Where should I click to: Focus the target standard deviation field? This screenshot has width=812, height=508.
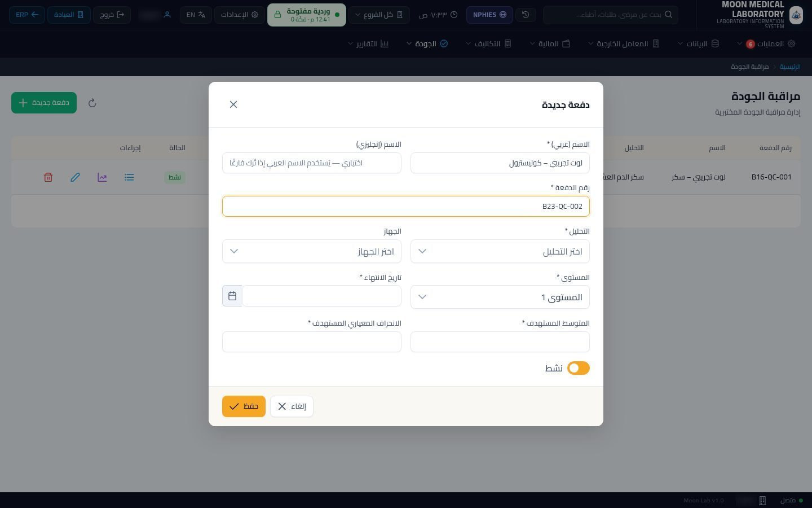point(312,342)
